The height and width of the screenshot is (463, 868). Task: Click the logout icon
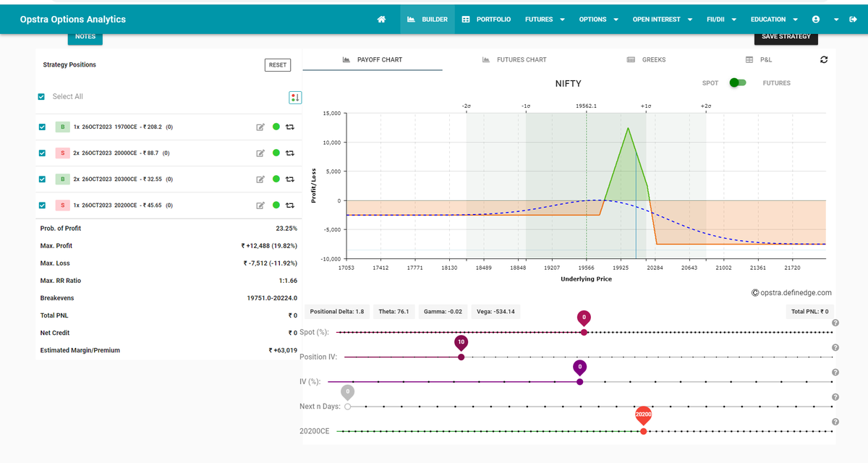point(853,20)
